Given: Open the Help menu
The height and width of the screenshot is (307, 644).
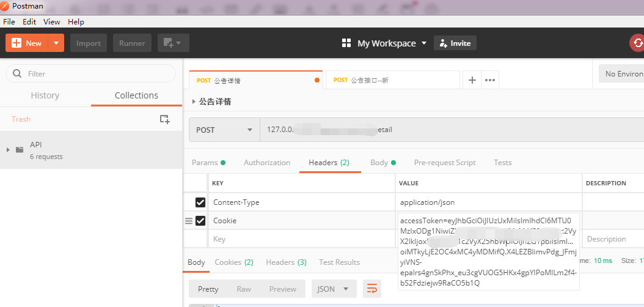Looking at the screenshot, I should 76,22.
